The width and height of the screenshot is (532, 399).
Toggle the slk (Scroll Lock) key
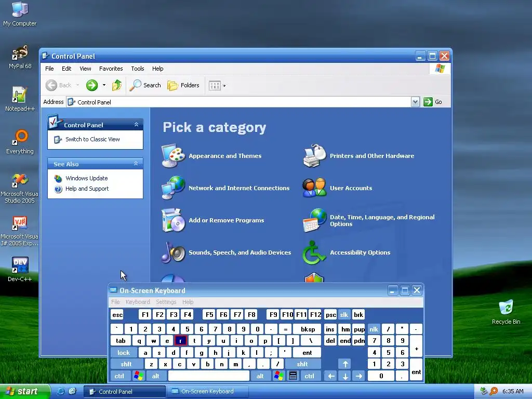pos(344,315)
